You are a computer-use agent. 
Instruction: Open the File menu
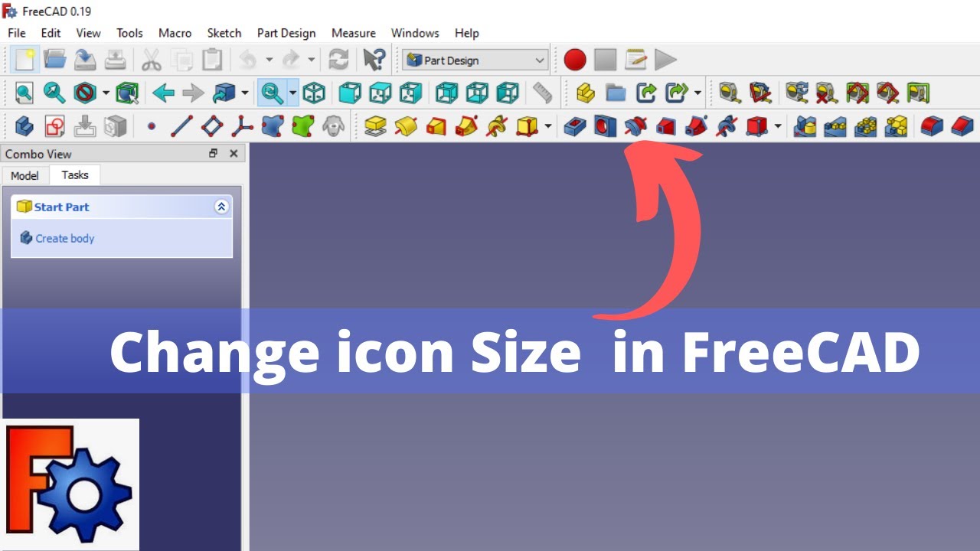click(x=16, y=33)
